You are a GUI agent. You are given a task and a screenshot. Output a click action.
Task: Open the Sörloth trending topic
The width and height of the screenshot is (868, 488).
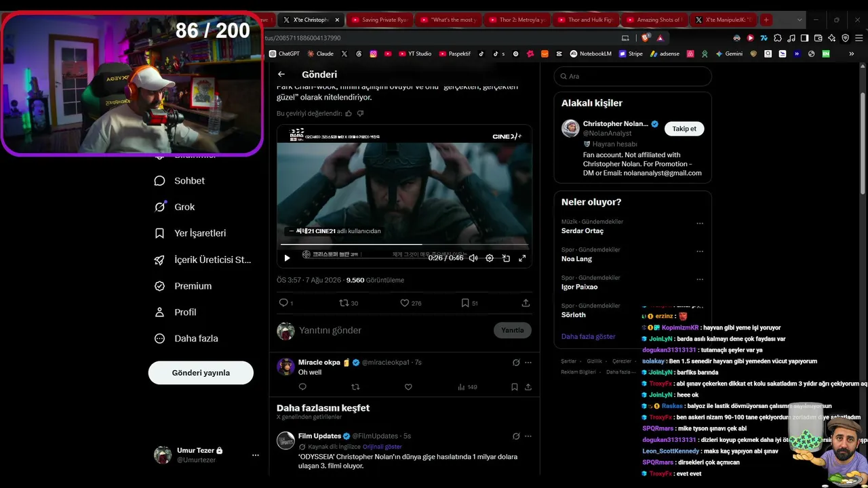click(x=574, y=314)
